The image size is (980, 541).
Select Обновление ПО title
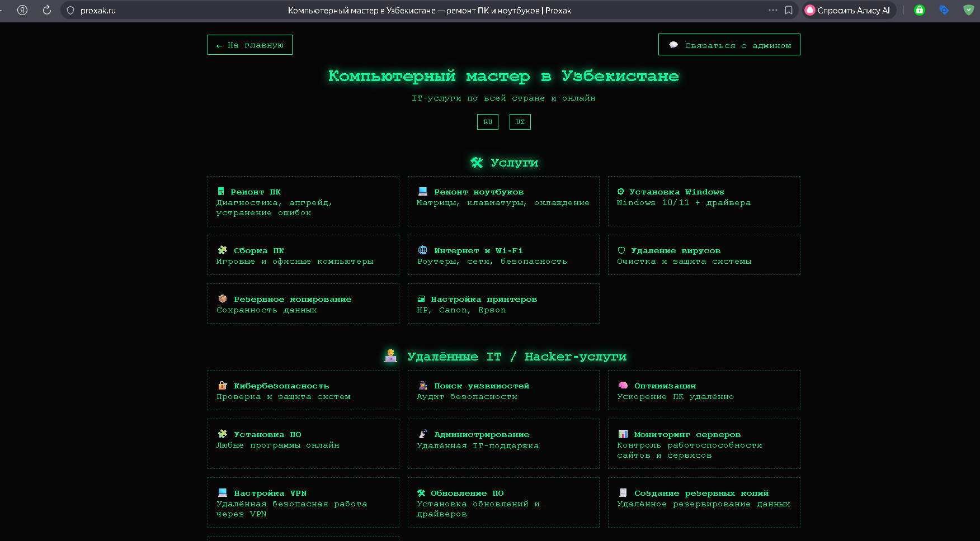(467, 493)
